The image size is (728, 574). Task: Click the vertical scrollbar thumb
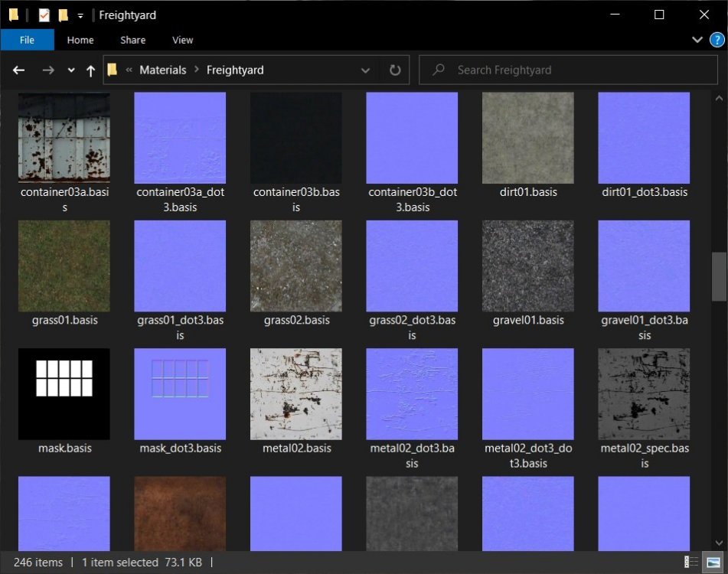point(719,276)
